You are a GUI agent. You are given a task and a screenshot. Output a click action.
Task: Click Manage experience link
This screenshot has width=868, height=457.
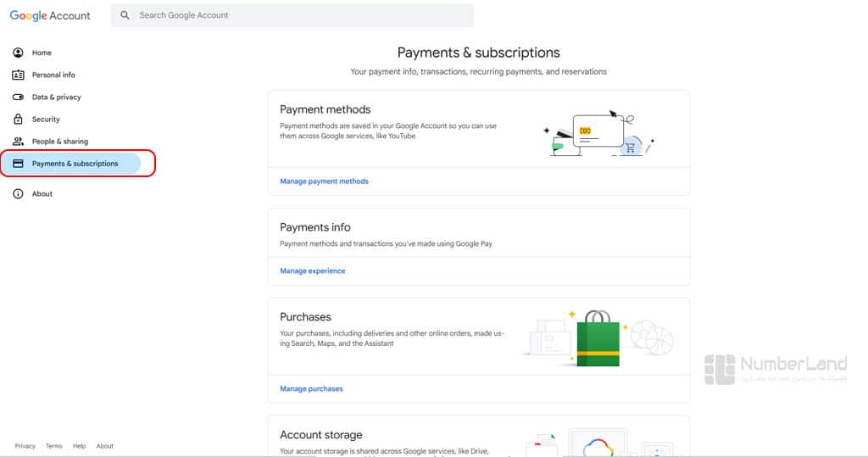312,270
